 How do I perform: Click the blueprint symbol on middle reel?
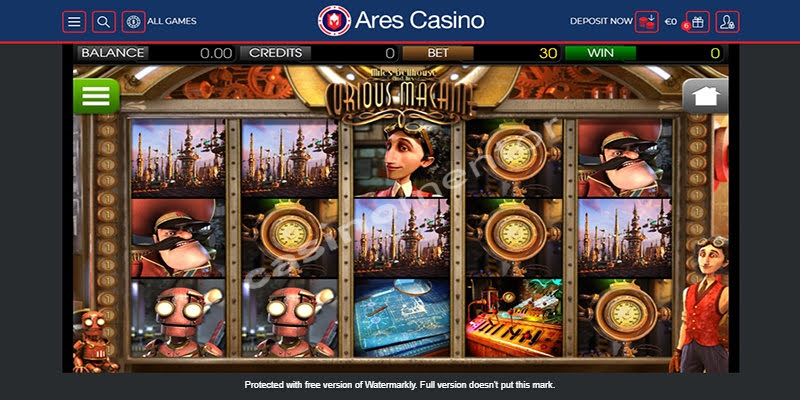click(402, 317)
